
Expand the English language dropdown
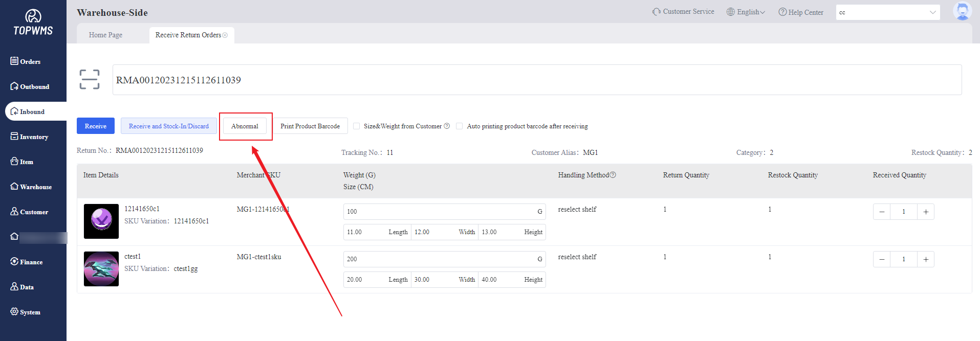click(x=746, y=12)
